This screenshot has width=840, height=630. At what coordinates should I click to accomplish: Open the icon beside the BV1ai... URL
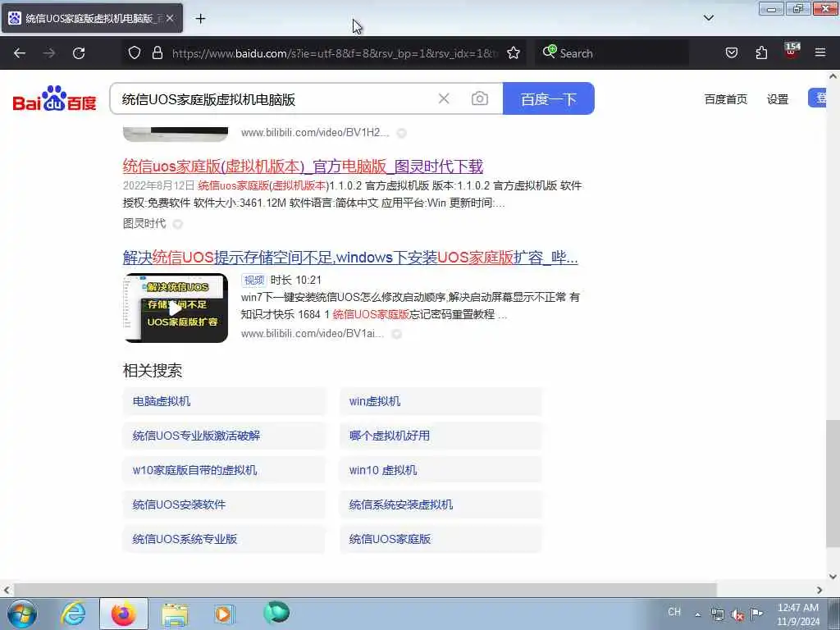396,334
